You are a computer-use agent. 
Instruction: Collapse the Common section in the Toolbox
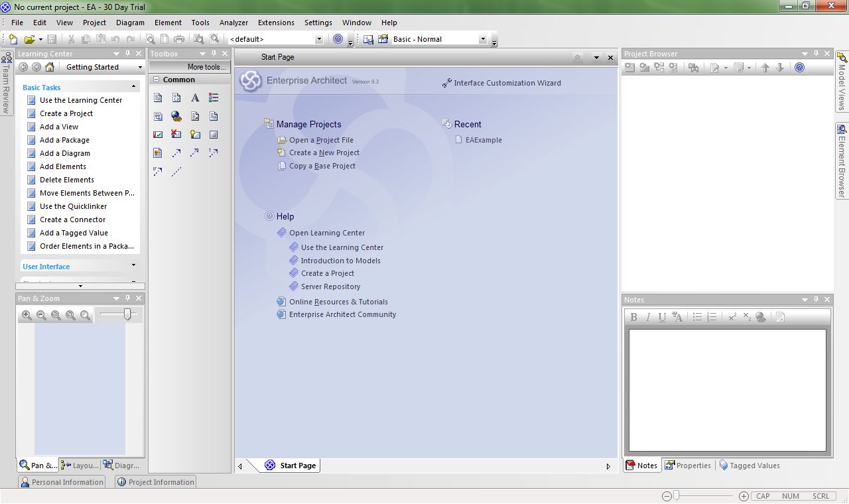(156, 80)
